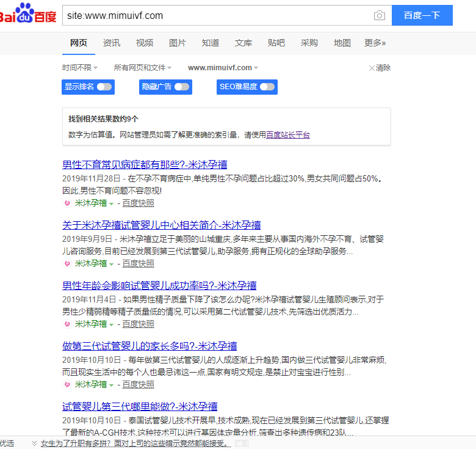Click favicon beside first 米沐孕禧 result
The image size is (476, 449).
(x=67, y=203)
